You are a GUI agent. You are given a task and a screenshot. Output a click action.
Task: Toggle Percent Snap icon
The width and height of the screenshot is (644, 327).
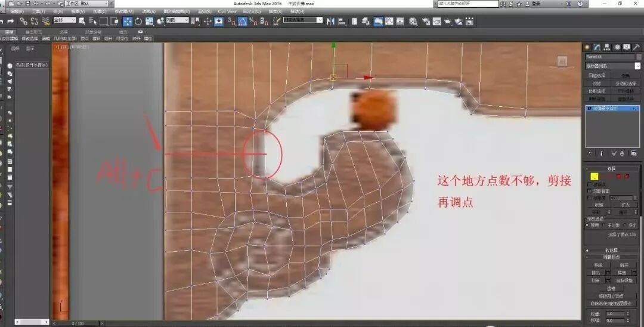(x=253, y=21)
